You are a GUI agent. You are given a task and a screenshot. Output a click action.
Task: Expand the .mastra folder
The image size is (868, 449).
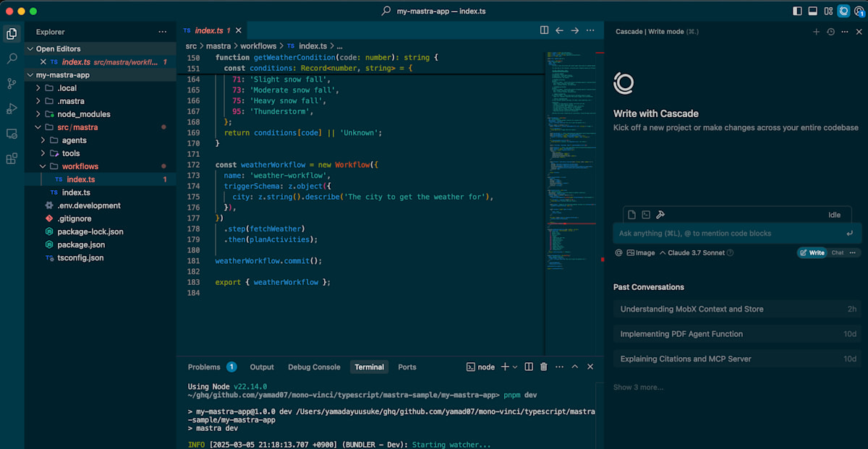coord(101,101)
